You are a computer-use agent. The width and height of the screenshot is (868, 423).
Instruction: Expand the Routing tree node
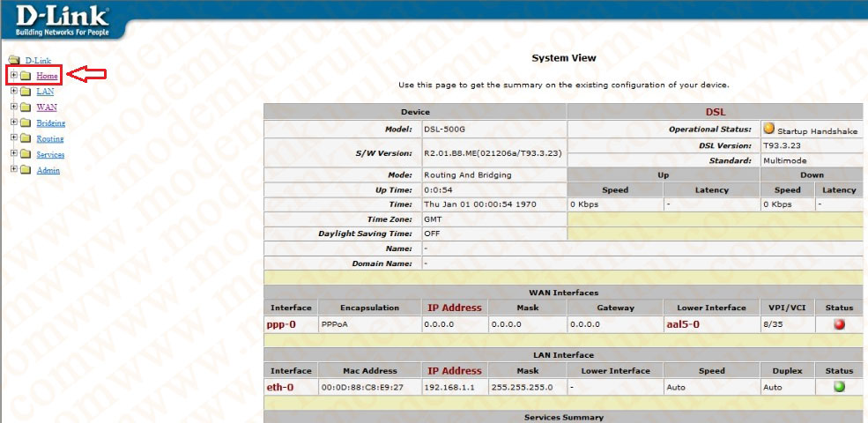[14, 138]
